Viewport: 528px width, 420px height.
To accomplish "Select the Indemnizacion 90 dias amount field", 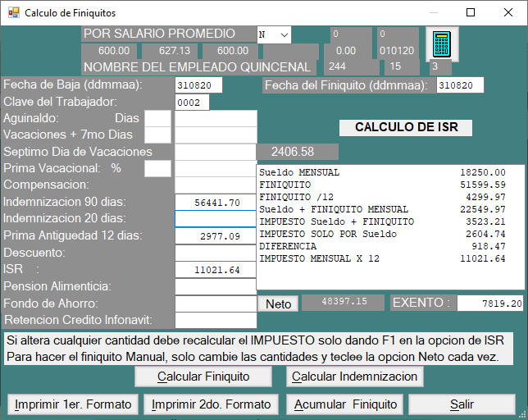I will [x=216, y=203].
